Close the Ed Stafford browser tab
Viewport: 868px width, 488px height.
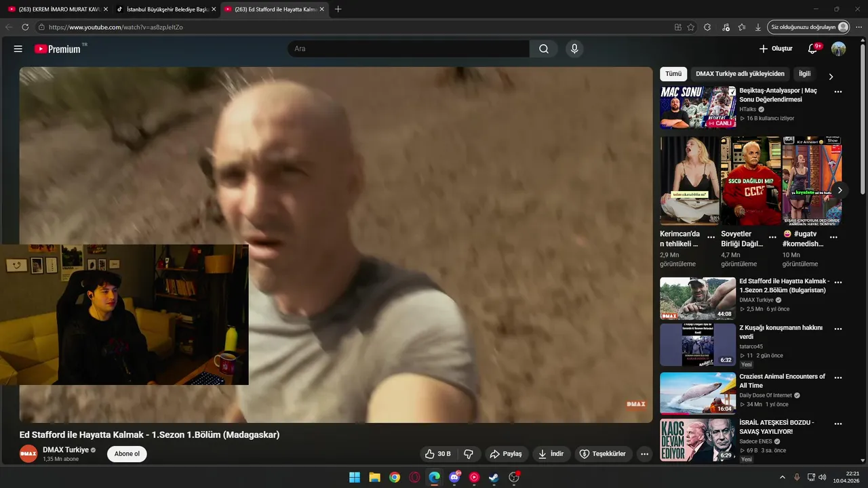tap(322, 9)
